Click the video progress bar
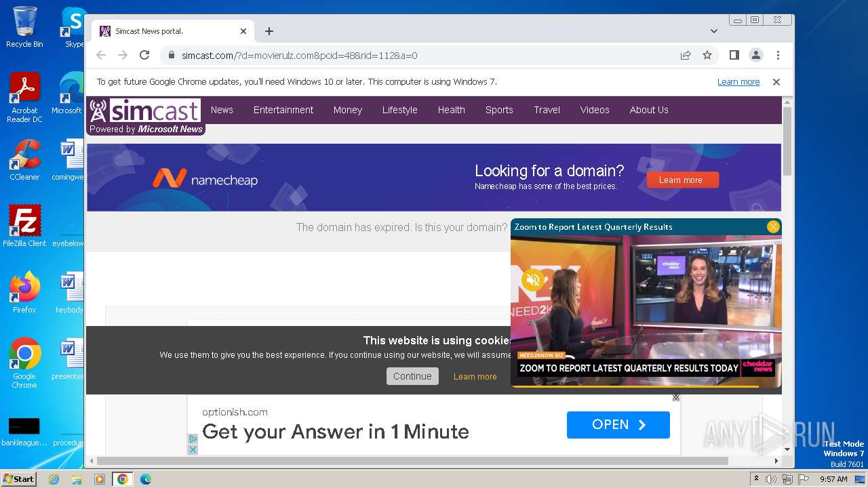This screenshot has height=488, width=868. [646, 386]
